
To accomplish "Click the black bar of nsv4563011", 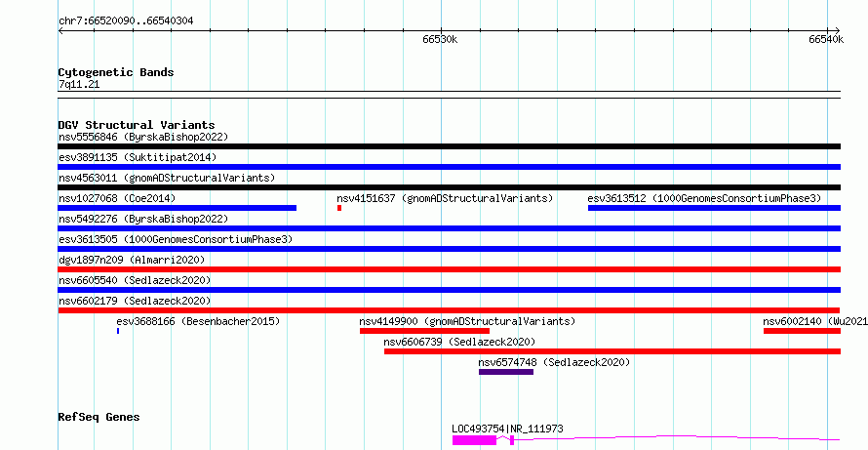I will (x=449, y=187).
